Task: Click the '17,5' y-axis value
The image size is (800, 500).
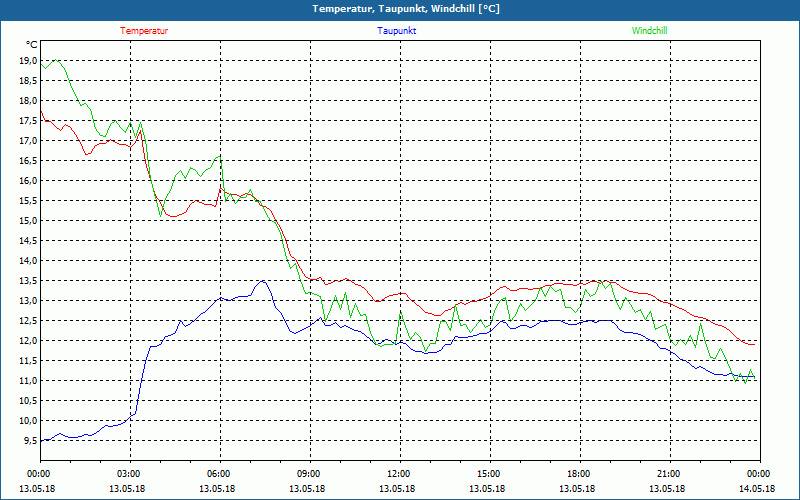Action: tap(29, 121)
